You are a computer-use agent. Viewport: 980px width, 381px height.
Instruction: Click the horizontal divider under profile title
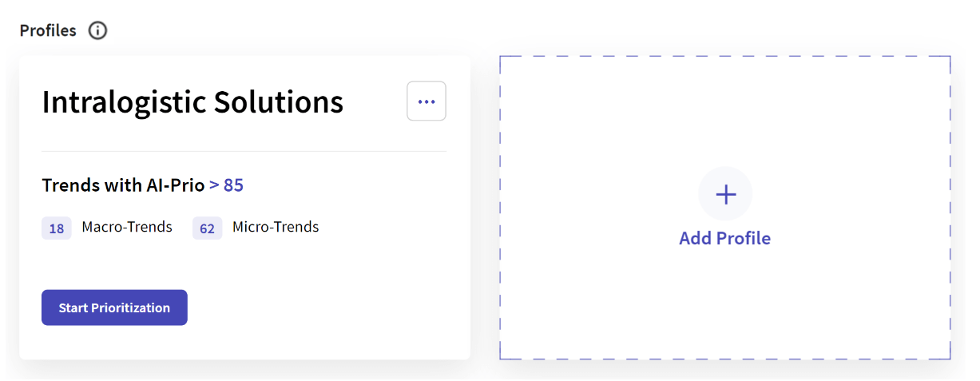tap(244, 151)
